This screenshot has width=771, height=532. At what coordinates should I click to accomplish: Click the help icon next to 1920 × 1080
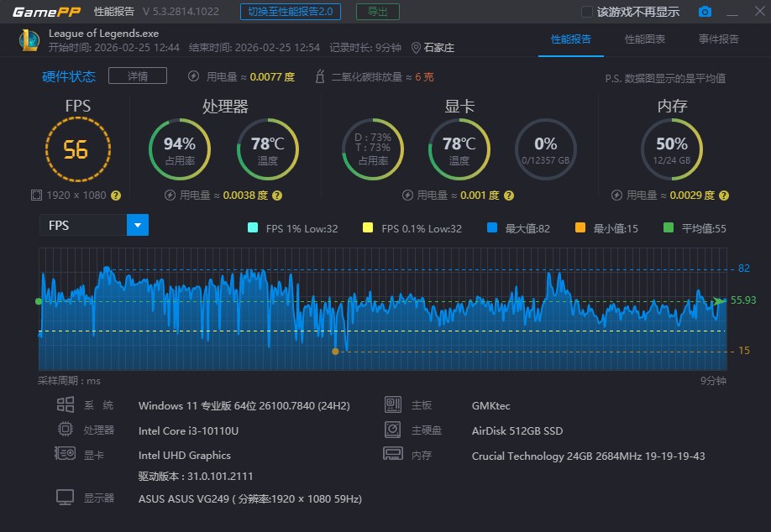point(116,195)
